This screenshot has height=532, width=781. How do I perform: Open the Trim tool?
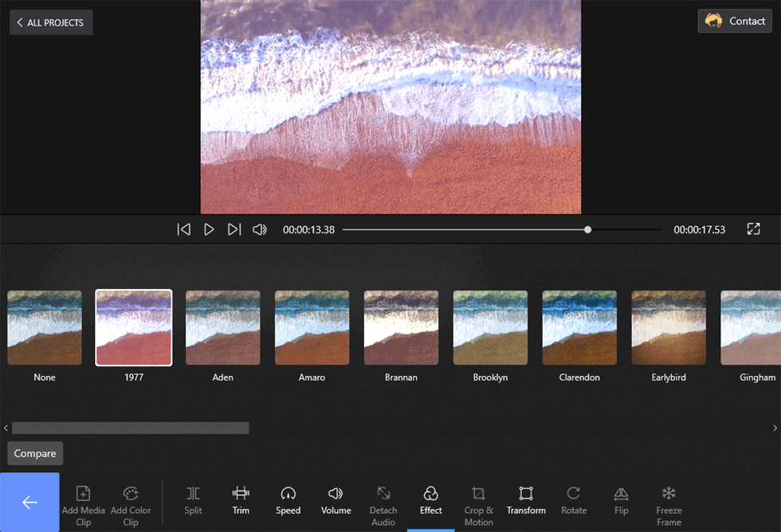(241, 501)
